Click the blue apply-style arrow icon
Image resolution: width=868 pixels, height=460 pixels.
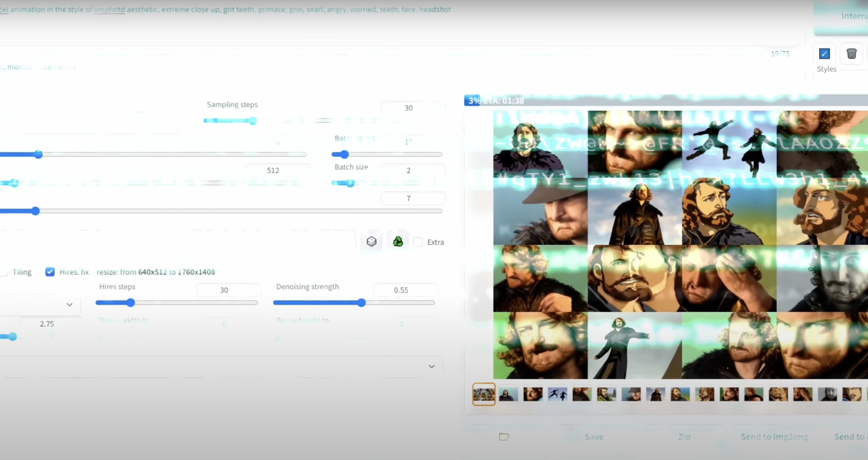click(x=824, y=54)
